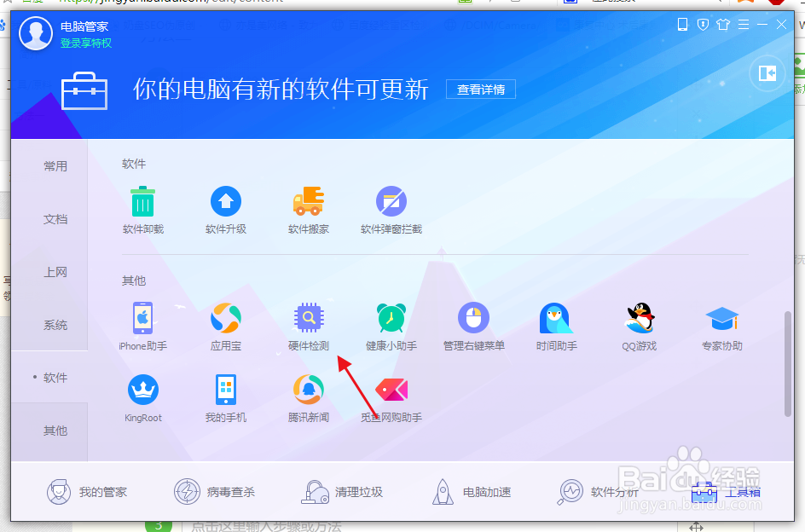Click the user avatar thumbnail
This screenshot has height=532, width=805.
[36, 33]
